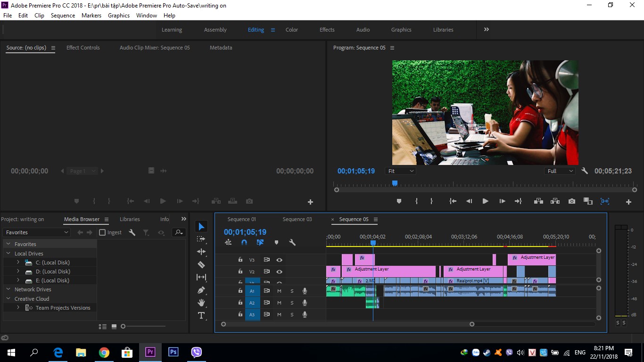Toggle the Ingest checkbox
This screenshot has width=644, height=362.
102,232
